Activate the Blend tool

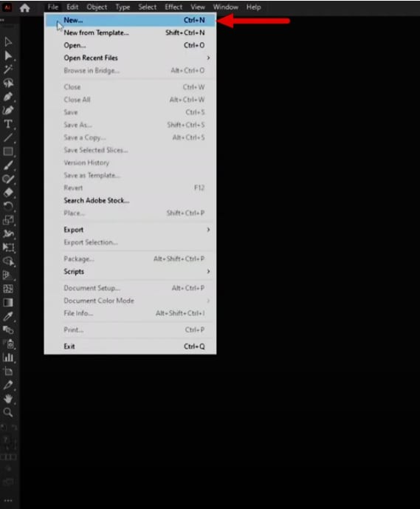pos(8,330)
